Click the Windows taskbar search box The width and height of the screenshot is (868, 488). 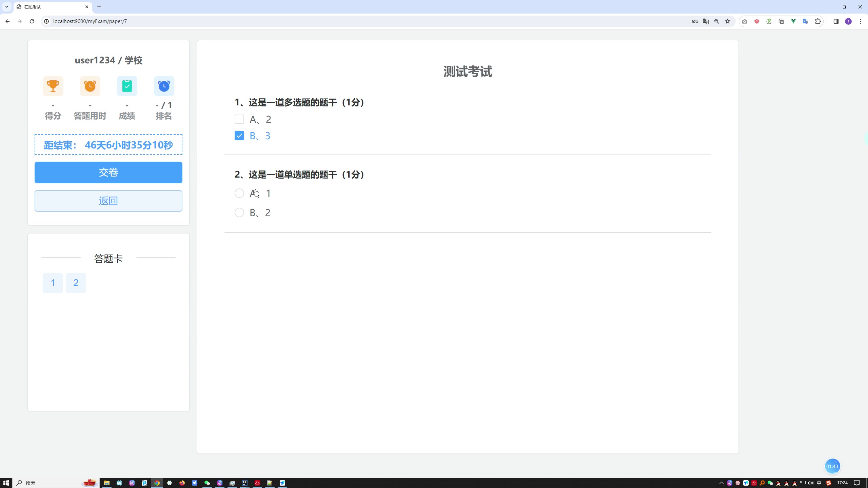[x=56, y=483]
